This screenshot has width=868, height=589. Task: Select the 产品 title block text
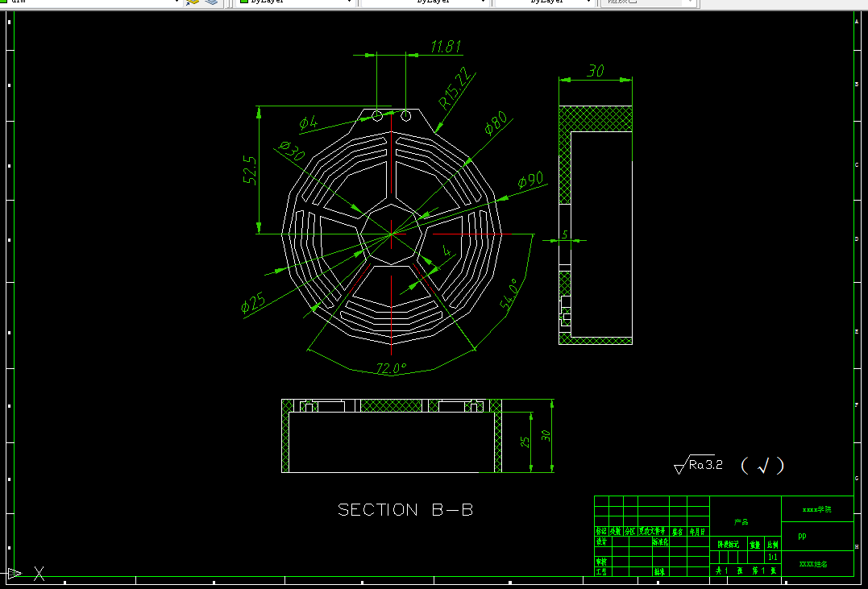(741, 522)
